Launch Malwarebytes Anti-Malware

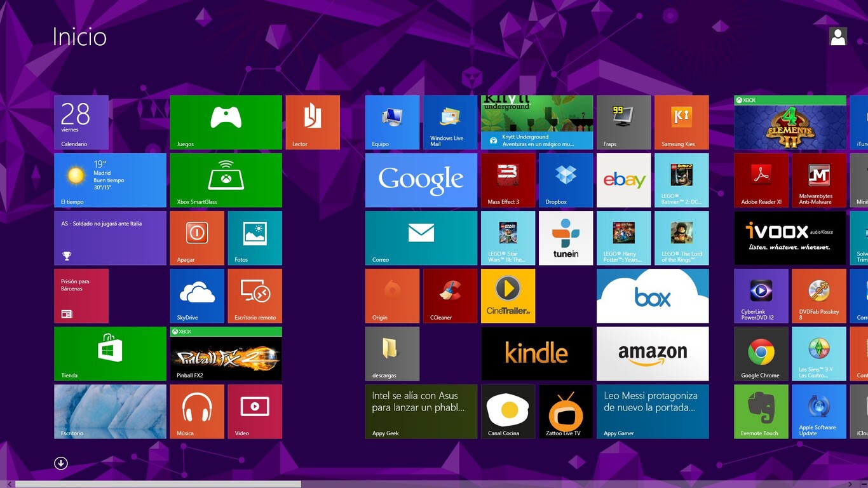(818, 180)
